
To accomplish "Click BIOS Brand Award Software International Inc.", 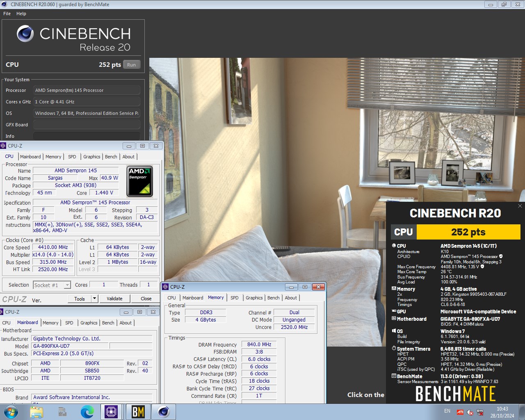I will (92, 397).
